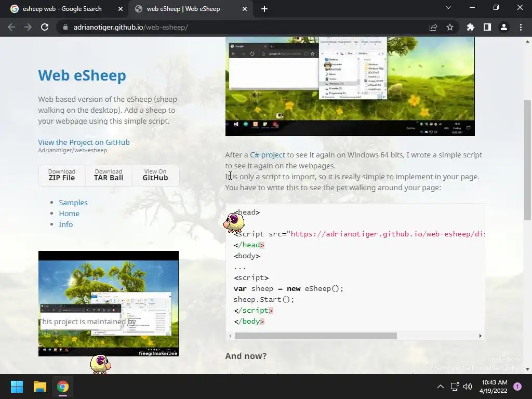Click the Adrianotiger/web-esheep caption text
532x399 pixels.
point(73,150)
